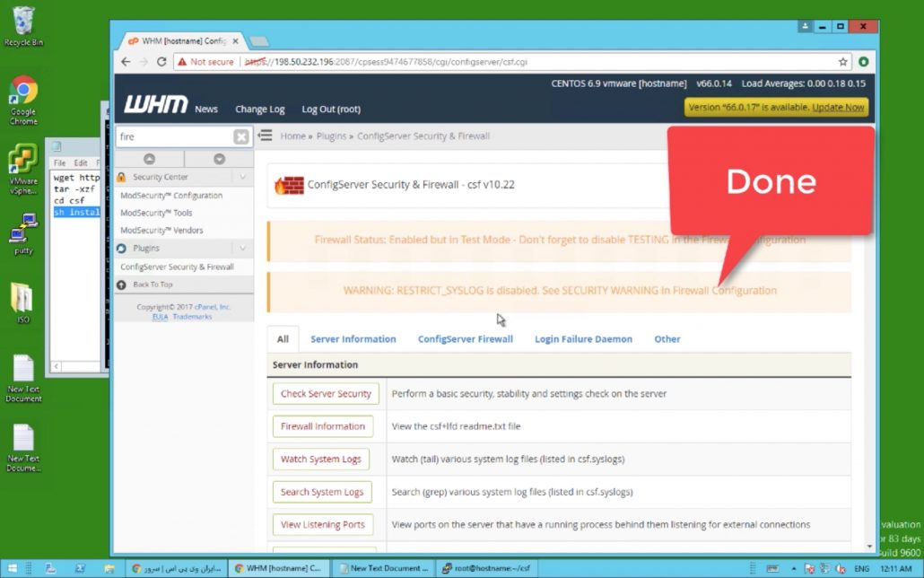This screenshot has height=578, width=924.
Task: Open the Login Failure Daemon tab
Action: pos(583,339)
